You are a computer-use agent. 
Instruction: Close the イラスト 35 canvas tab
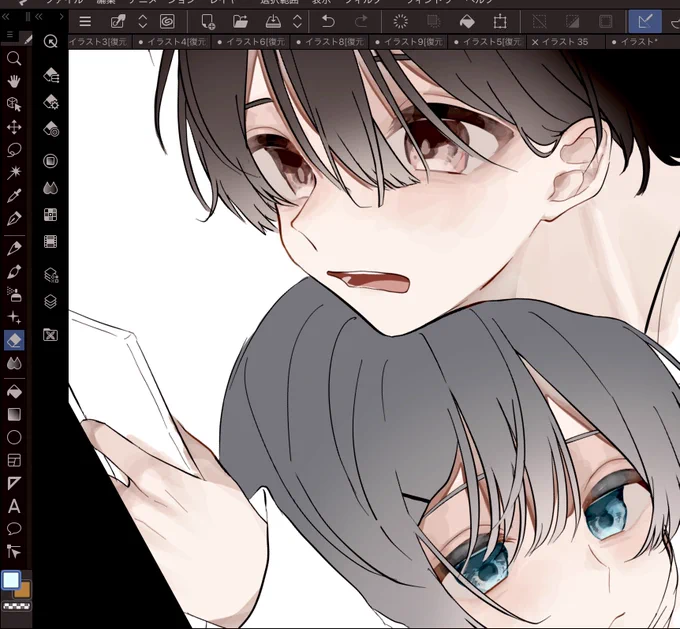[x=535, y=42]
